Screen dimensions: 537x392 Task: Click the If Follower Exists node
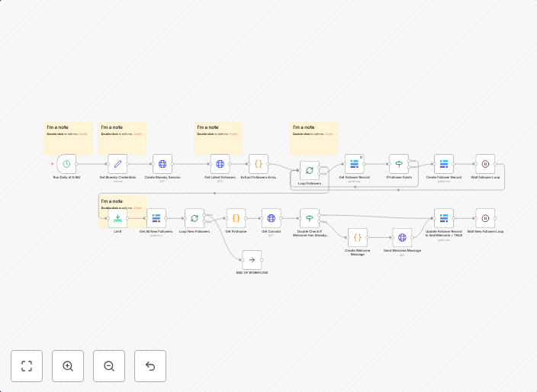398,164
